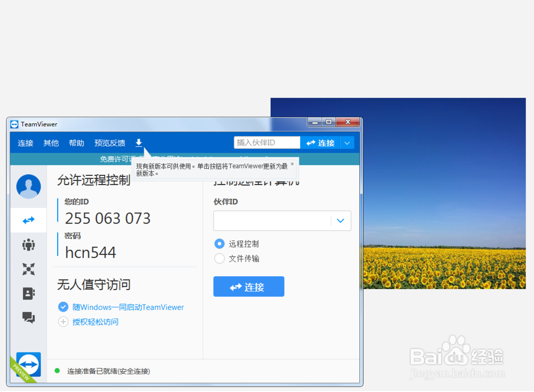Select the 文件传输 radio button

click(219, 259)
